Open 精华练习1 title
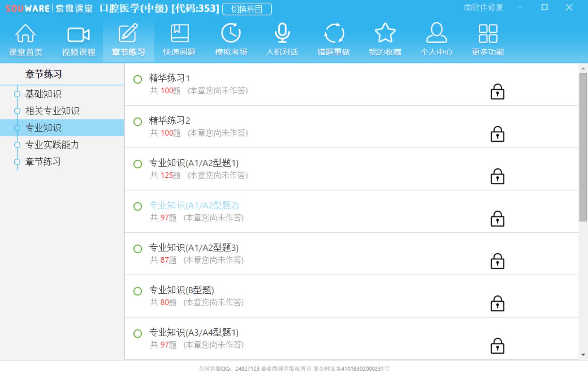Image resolution: width=588 pixels, height=374 pixels. coord(169,78)
